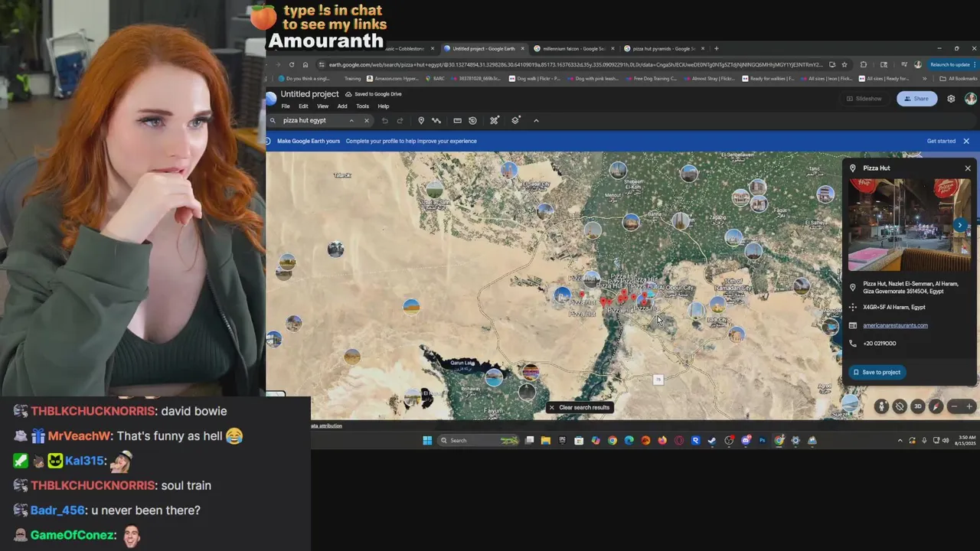Viewport: 980px width, 551px height.
Task: Bookmark this page with the star icon
Action: (844, 65)
